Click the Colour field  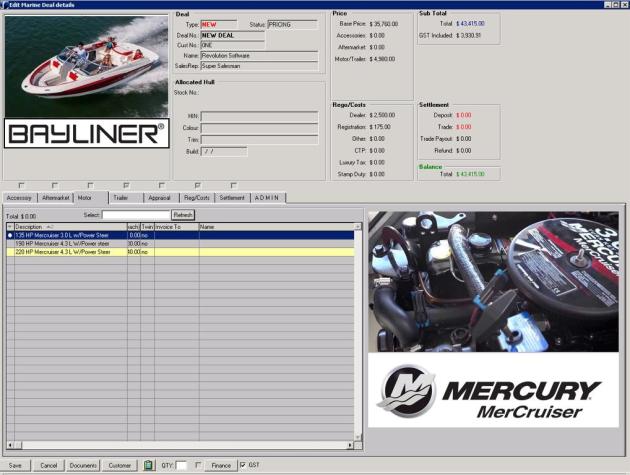click(x=259, y=128)
